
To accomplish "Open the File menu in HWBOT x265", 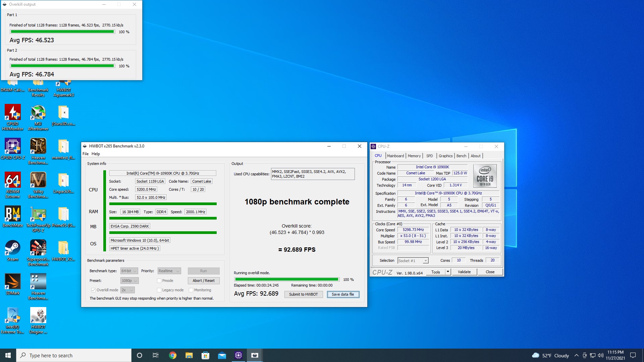I will point(86,154).
